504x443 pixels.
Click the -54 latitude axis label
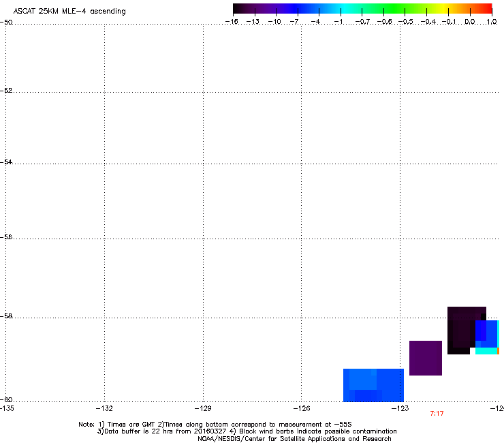(x=6, y=162)
